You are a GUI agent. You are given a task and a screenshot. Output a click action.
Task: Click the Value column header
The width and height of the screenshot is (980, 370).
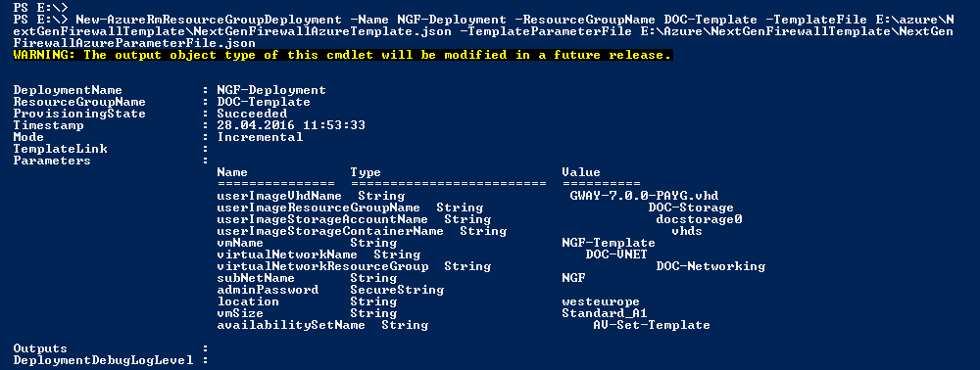580,172
